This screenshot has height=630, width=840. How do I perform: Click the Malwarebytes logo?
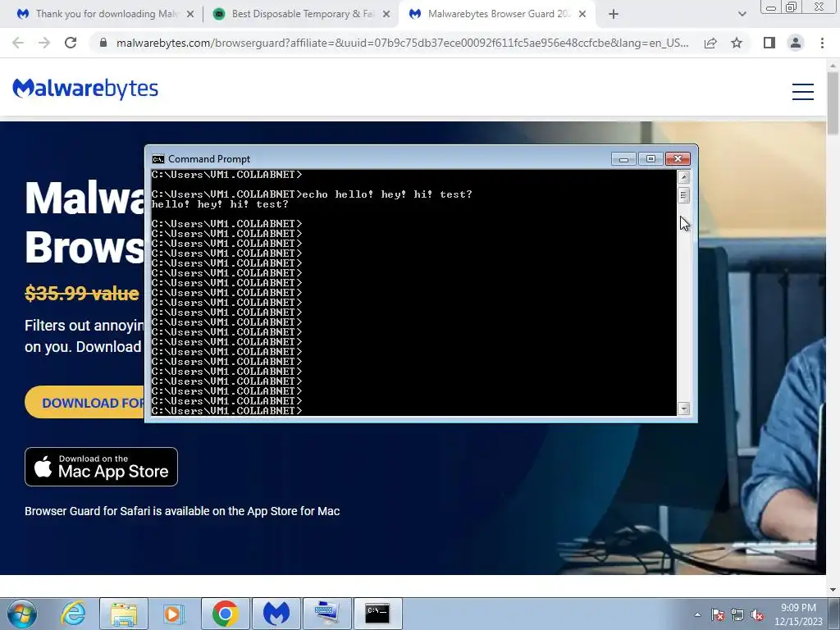(x=85, y=89)
